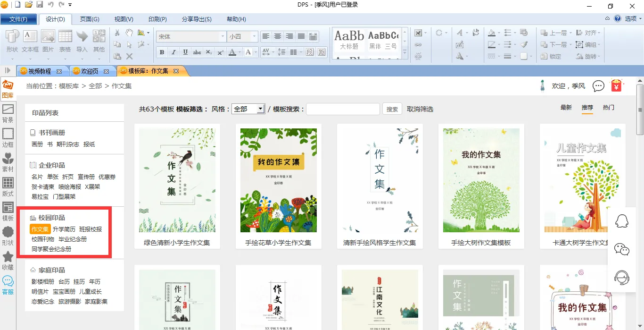Open the 手绘花草小学生作文集 template thumbnail
Viewport: 644px width, 330px height.
pos(278,180)
